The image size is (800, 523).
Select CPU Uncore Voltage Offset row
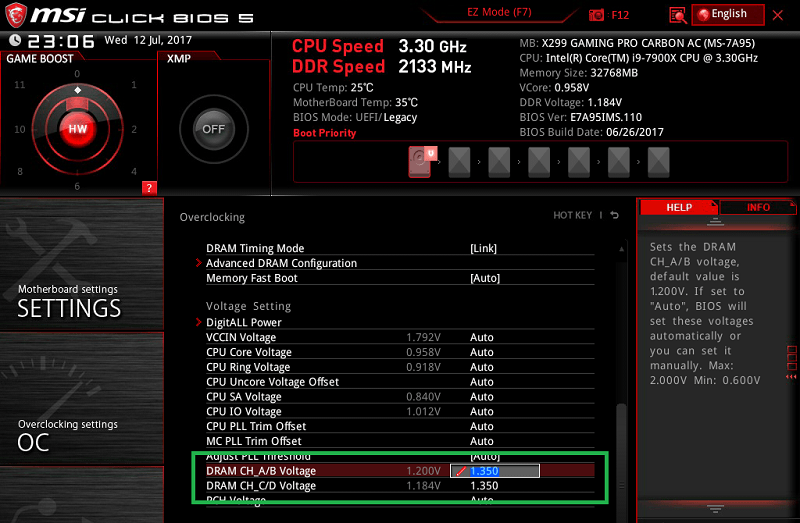[400, 382]
